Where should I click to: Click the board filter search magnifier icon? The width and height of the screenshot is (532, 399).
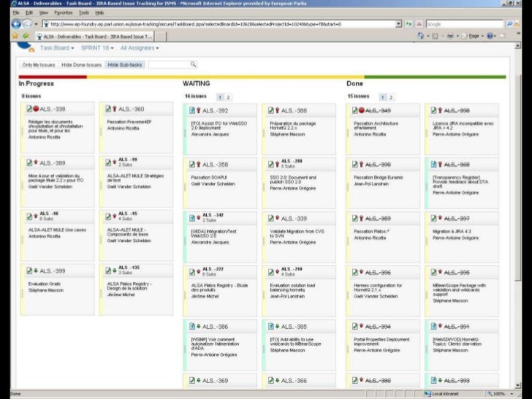click(193, 64)
